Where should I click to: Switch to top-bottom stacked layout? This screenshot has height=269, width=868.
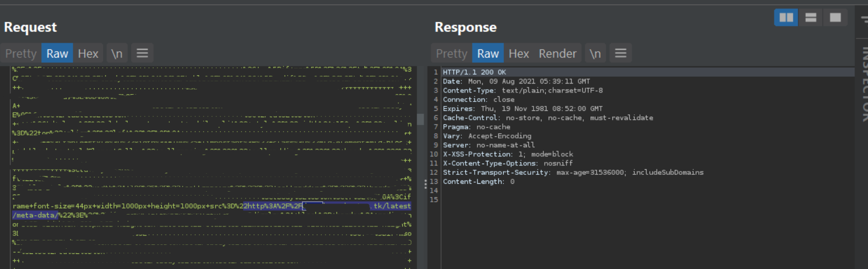point(811,17)
